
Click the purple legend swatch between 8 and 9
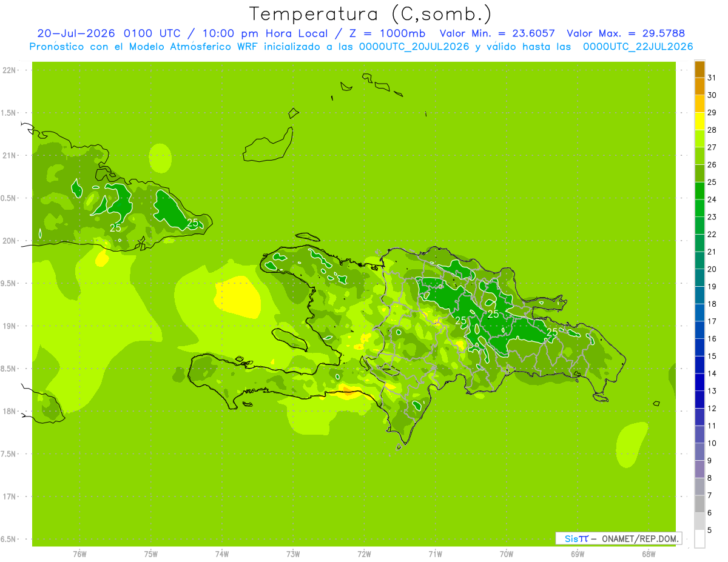point(699,469)
